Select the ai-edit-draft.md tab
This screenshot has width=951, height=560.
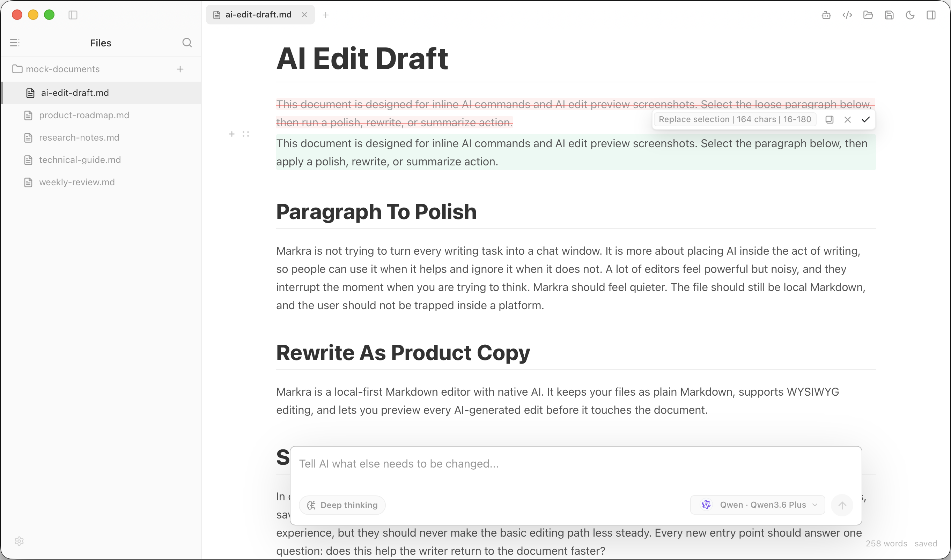[260, 15]
